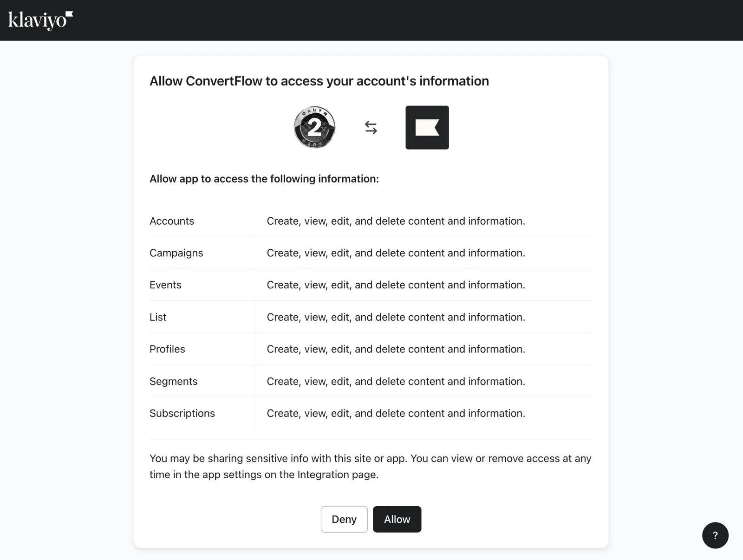743x560 pixels.
Task: Select the Accounts scope label
Action: 172,221
